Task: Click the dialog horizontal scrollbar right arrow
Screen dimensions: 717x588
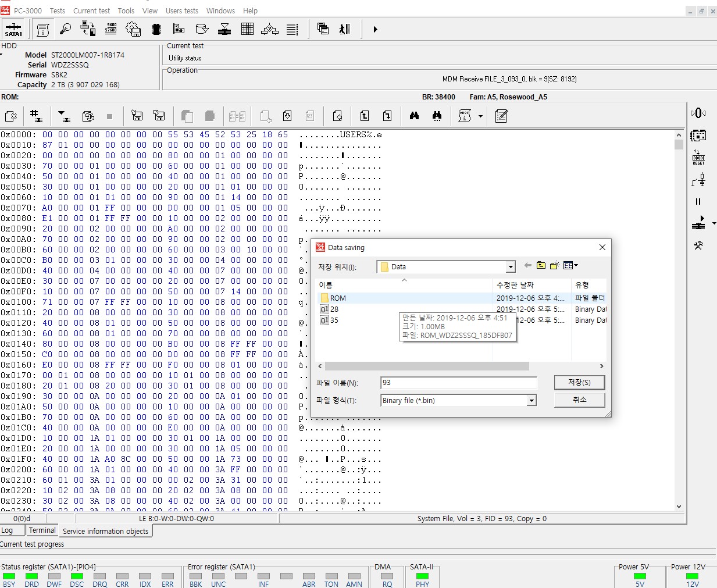Action: (x=602, y=366)
